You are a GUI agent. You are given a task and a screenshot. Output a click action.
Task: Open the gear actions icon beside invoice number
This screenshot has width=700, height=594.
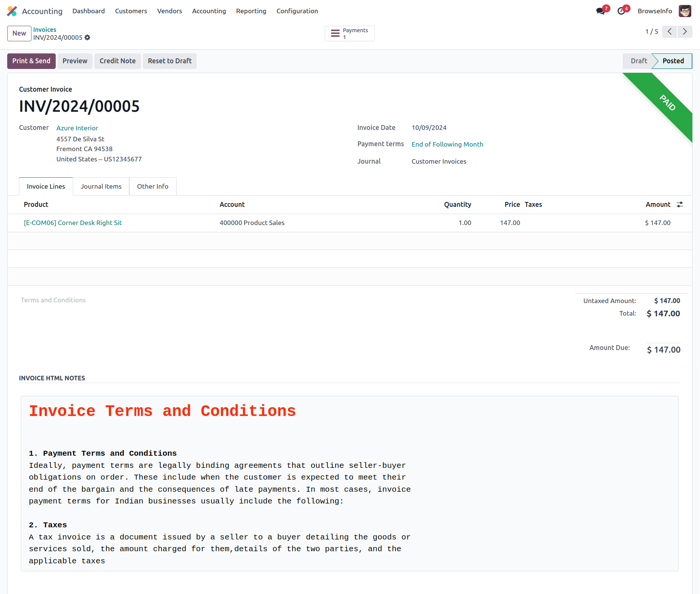[x=88, y=38]
